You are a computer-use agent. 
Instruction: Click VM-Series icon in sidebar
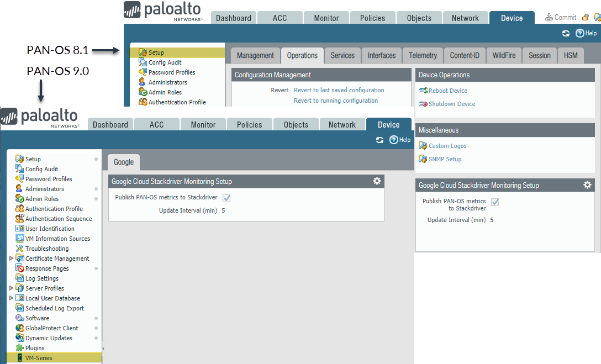[x=19, y=358]
